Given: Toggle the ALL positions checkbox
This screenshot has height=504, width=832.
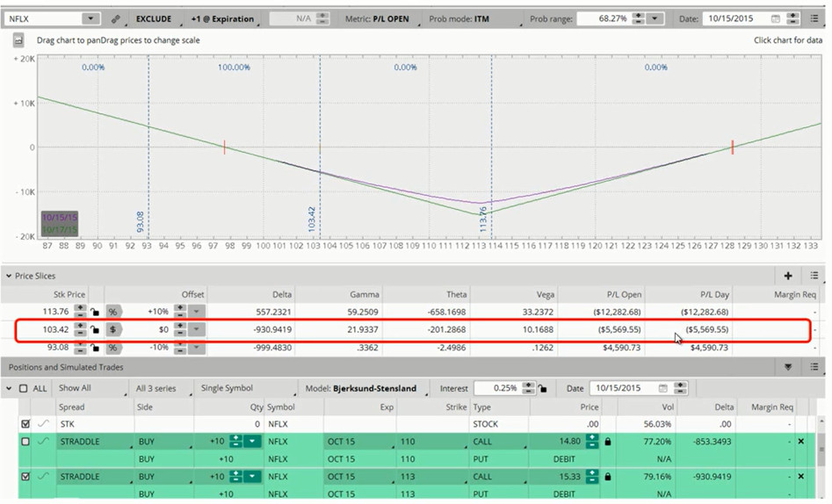Looking at the screenshot, I should (24, 388).
